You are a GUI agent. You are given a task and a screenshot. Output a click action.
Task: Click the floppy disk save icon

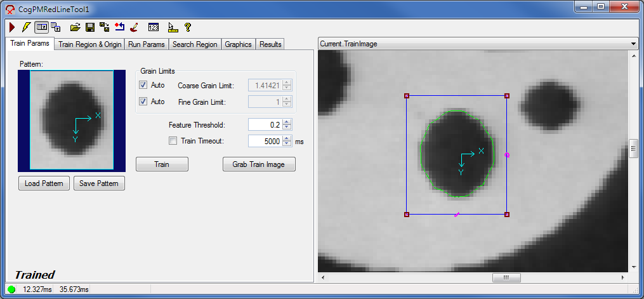click(89, 27)
